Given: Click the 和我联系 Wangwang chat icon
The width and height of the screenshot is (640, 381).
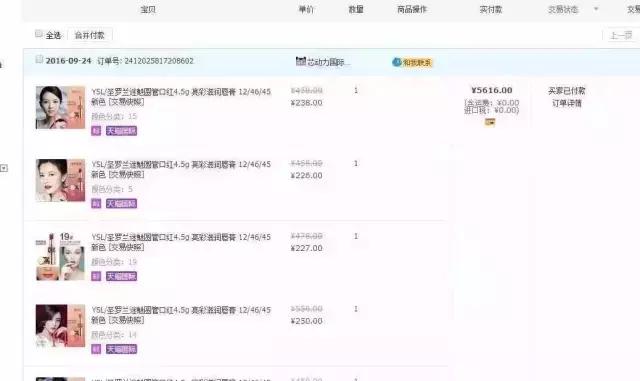Looking at the screenshot, I should coord(412,62).
